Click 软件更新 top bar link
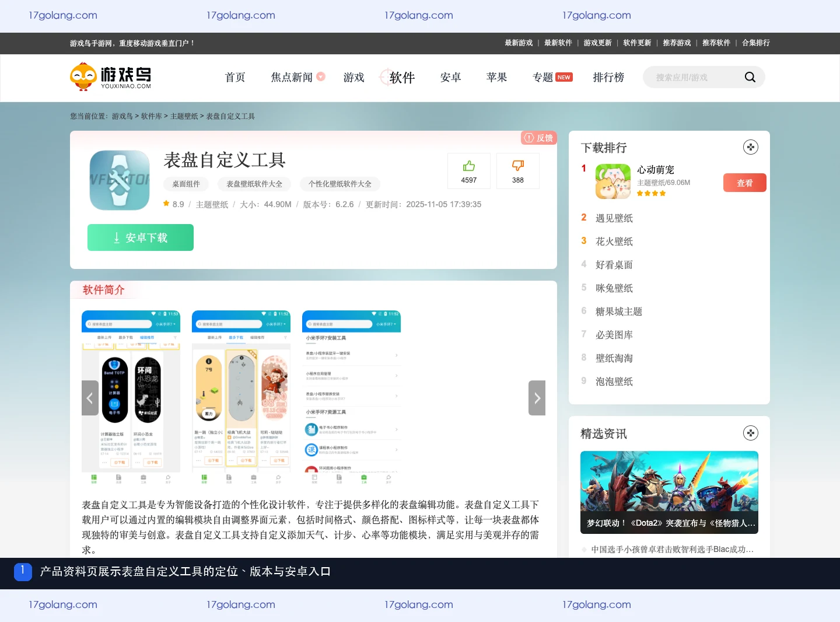Viewport: 840px width, 622px height. click(x=637, y=43)
